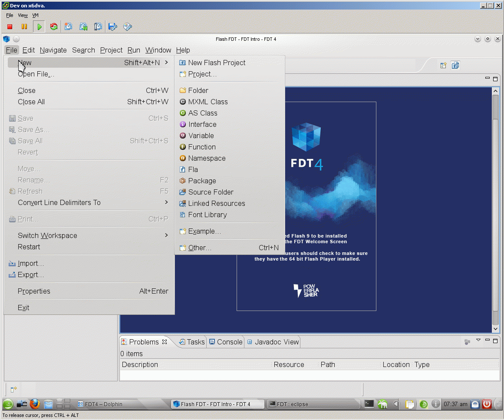
Task: Select New Flash Project from submenu
Action: [230, 63]
